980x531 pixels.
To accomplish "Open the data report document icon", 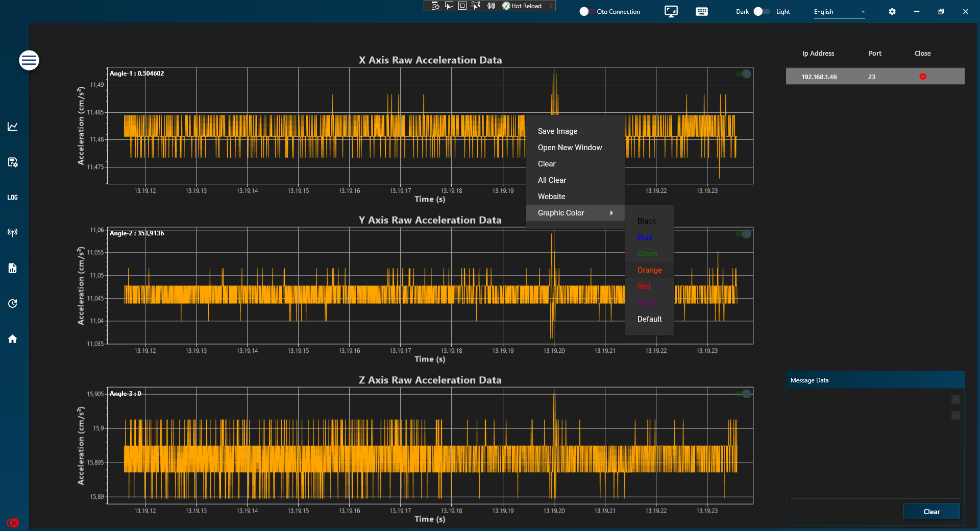I will 13,268.
